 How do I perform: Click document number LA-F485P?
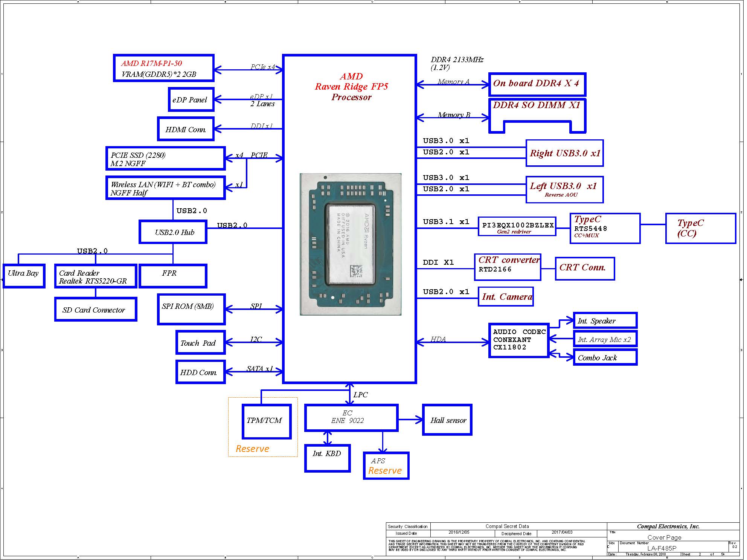coord(662,548)
